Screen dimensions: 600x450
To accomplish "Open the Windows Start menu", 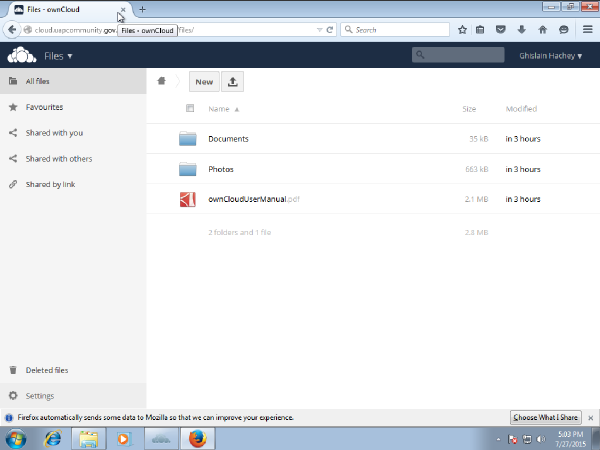I will click(x=16, y=439).
